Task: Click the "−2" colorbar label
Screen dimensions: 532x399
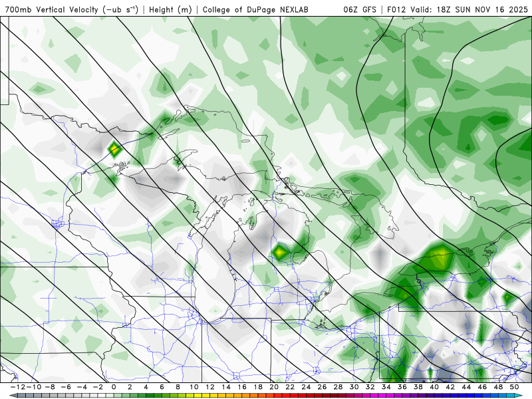Action: click(x=98, y=387)
